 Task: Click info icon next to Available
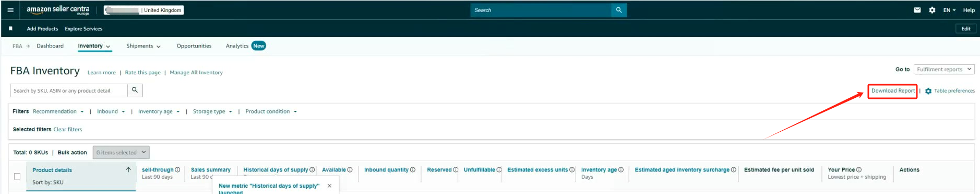(x=350, y=170)
